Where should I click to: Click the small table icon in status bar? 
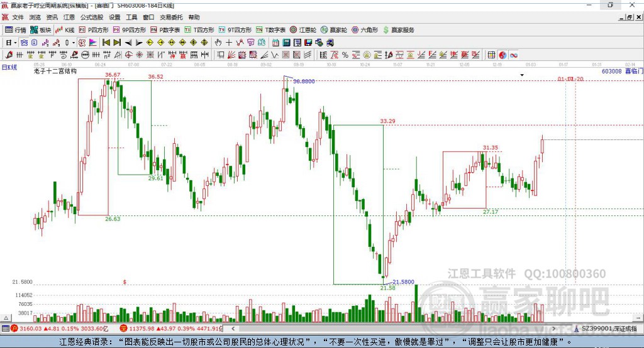click(x=5, y=329)
